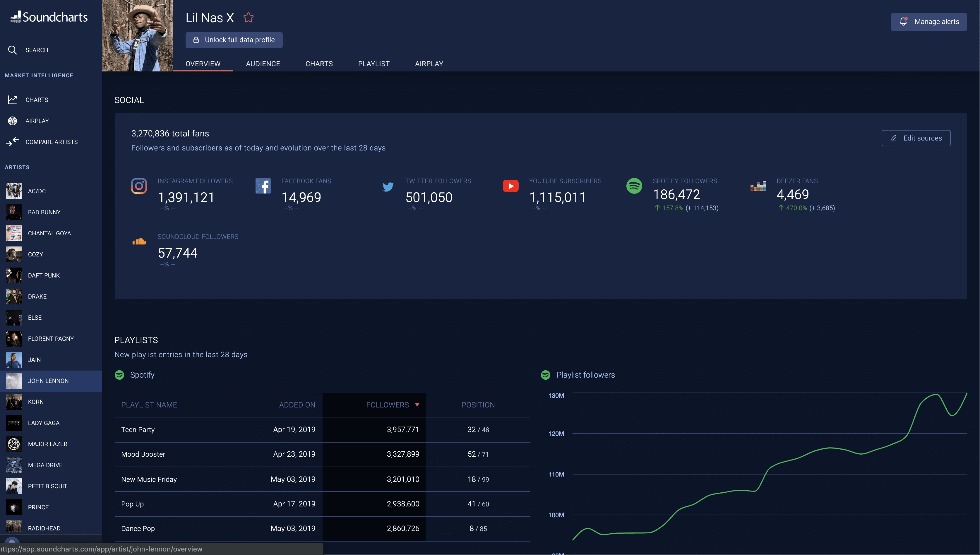Click Spotify icon above playlist table
980x555 pixels.
click(x=119, y=375)
